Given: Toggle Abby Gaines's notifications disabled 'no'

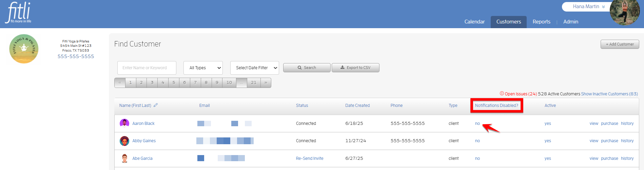Looking at the screenshot, I should [x=477, y=141].
